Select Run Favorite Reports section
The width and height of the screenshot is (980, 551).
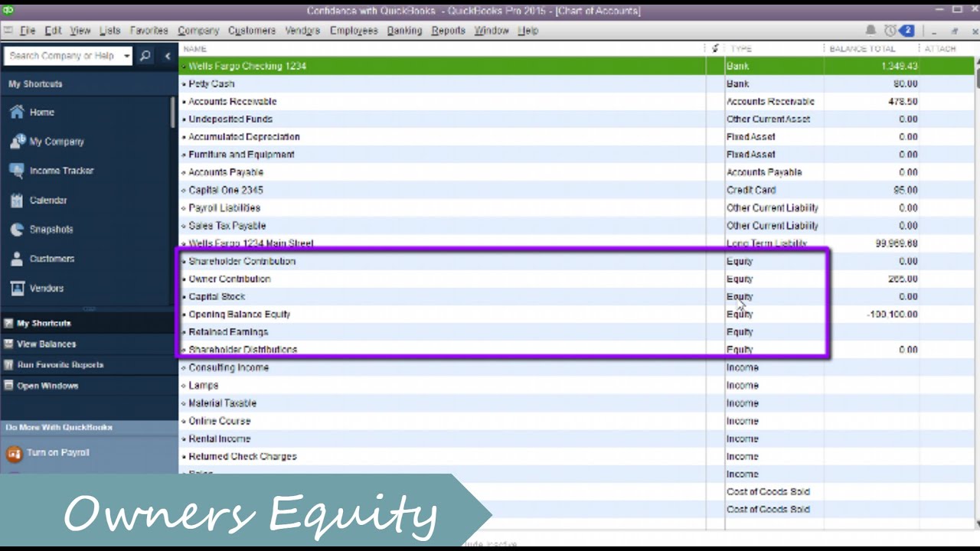coord(88,365)
